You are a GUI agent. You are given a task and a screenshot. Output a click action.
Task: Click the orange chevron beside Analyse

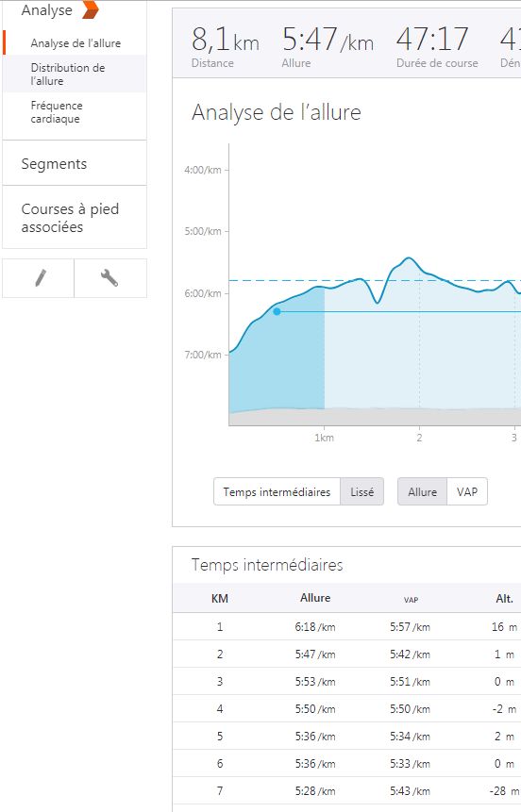pyautogui.click(x=91, y=9)
